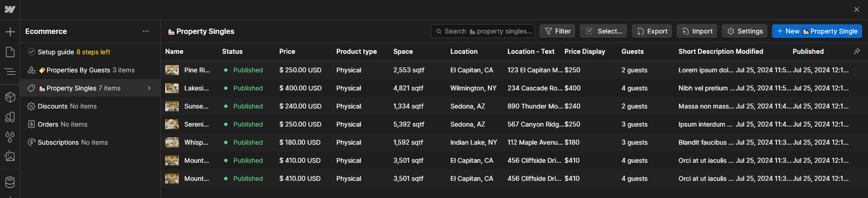The width and height of the screenshot is (868, 198).
Task: Click the Lorem ipsum dol... description cell
Action: click(x=706, y=70)
